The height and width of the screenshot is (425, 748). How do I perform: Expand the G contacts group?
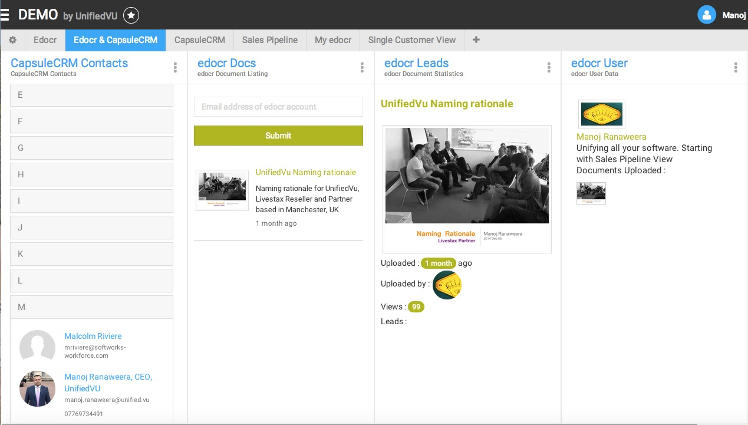[92, 148]
